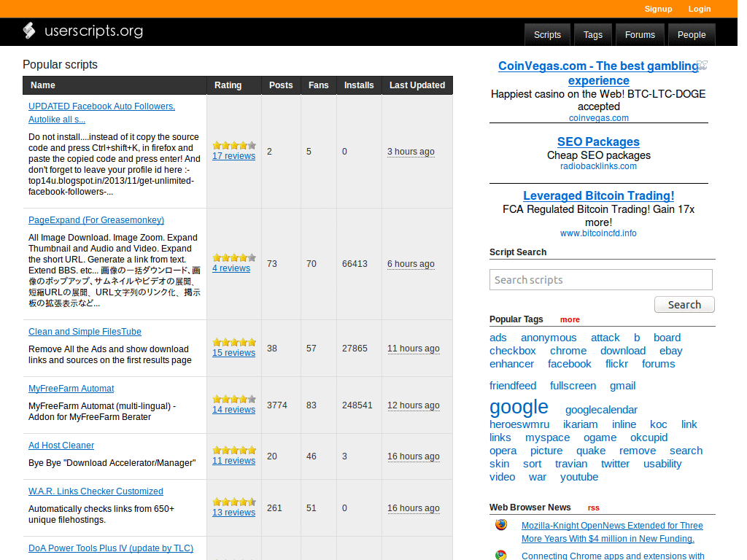
Task: Open the Scripts tab
Action: 547,35
